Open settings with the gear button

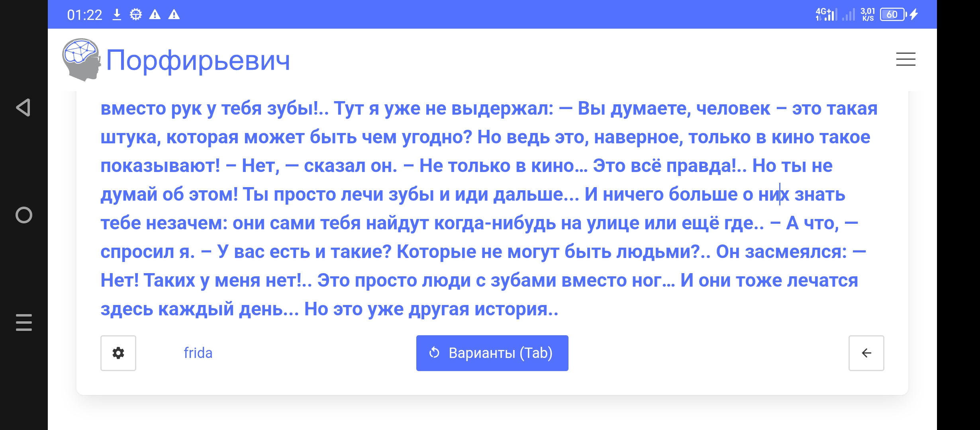click(x=118, y=353)
